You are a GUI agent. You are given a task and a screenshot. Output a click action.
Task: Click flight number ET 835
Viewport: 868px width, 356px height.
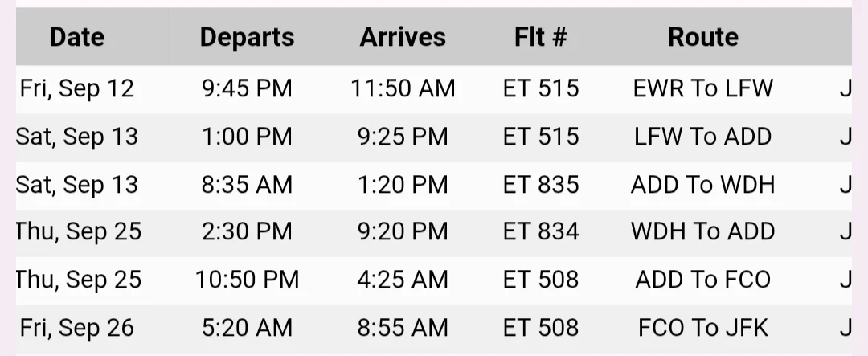[541, 185]
